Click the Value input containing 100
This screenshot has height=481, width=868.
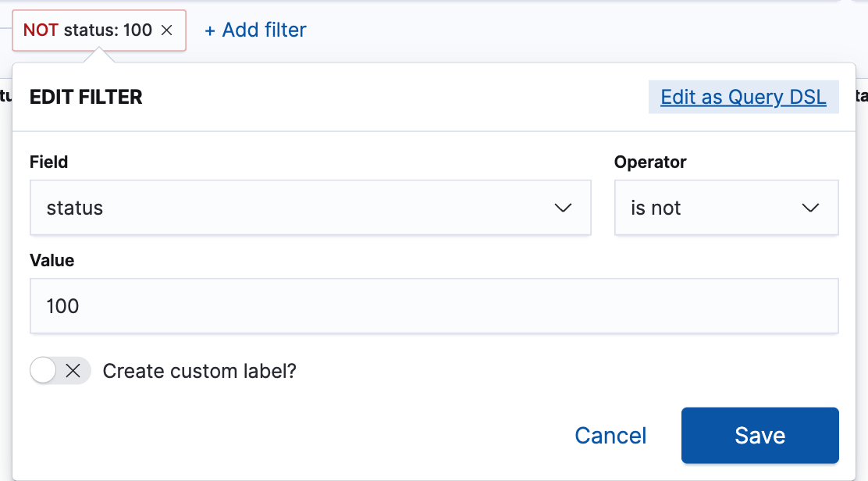[x=434, y=306]
